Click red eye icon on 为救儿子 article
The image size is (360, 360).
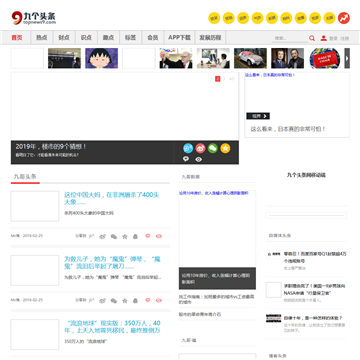click(x=159, y=300)
